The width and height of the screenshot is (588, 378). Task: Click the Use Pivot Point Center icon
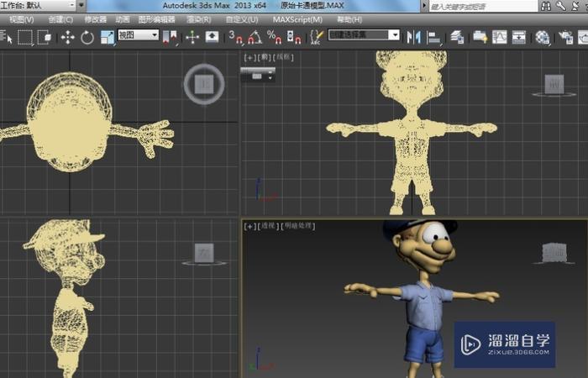(x=170, y=38)
